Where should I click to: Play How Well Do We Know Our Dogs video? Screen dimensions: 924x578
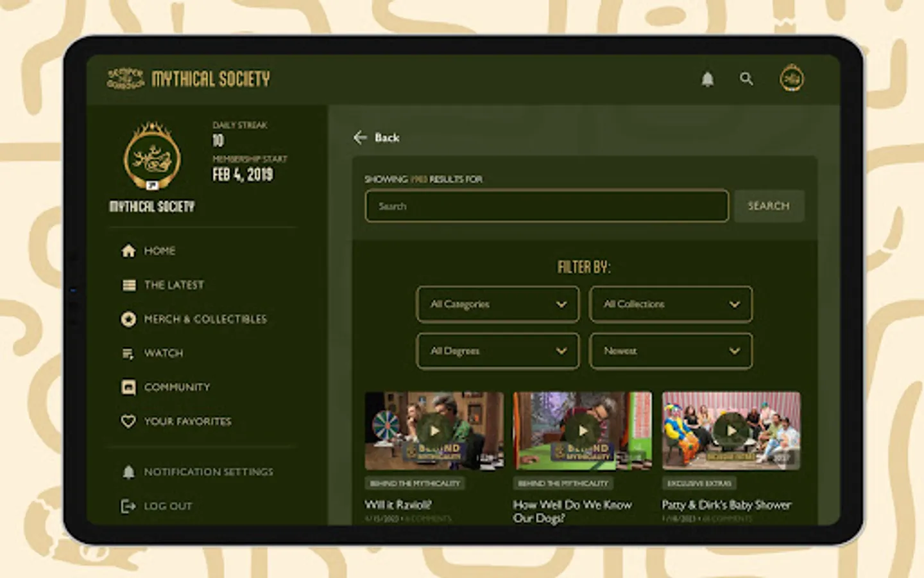(x=583, y=431)
